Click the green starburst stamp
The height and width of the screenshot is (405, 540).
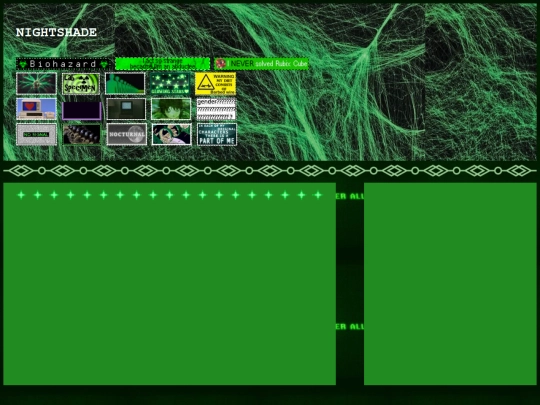[36, 83]
